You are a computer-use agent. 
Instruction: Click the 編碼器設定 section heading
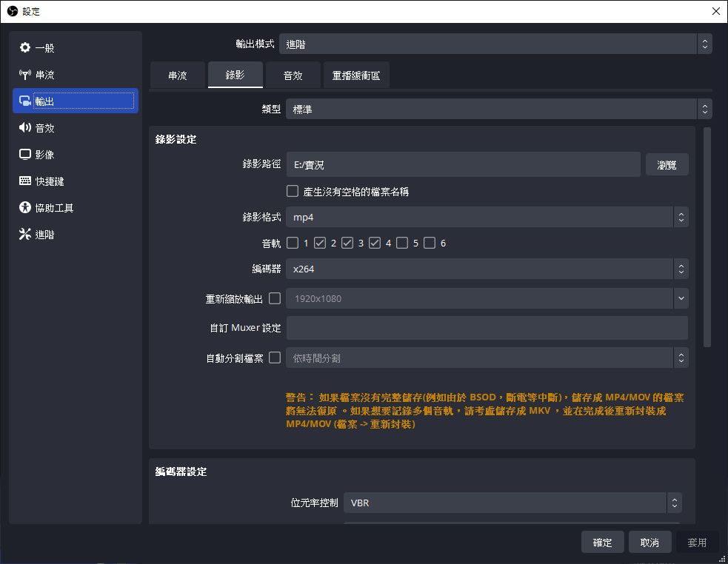pyautogui.click(x=181, y=471)
